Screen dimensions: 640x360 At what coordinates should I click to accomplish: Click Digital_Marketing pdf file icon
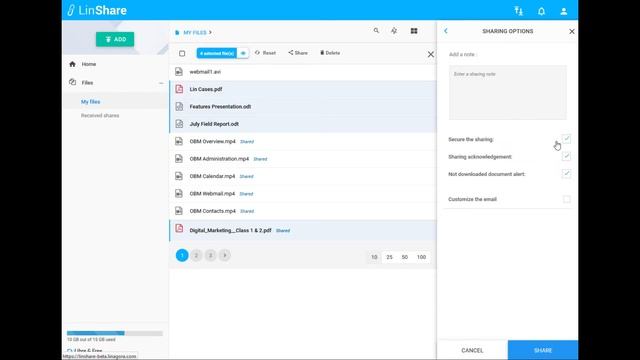pos(179,229)
